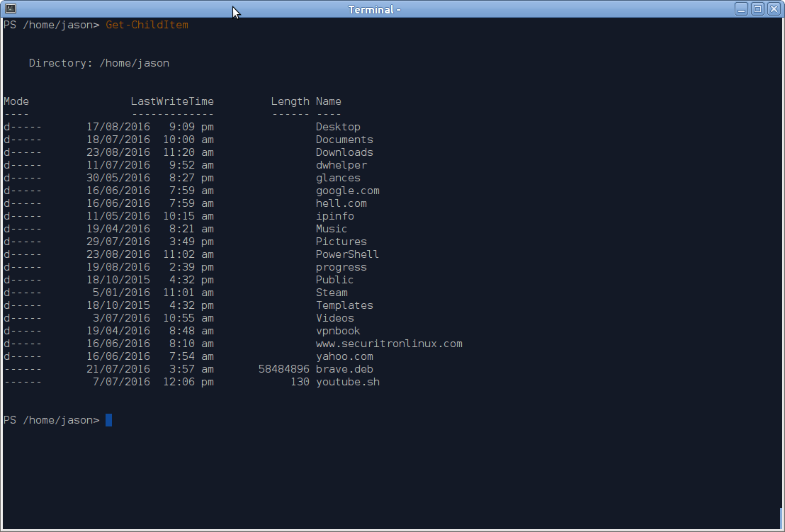Select the brave.deb file entry
Screen dimensions: 785x532
click(x=344, y=368)
